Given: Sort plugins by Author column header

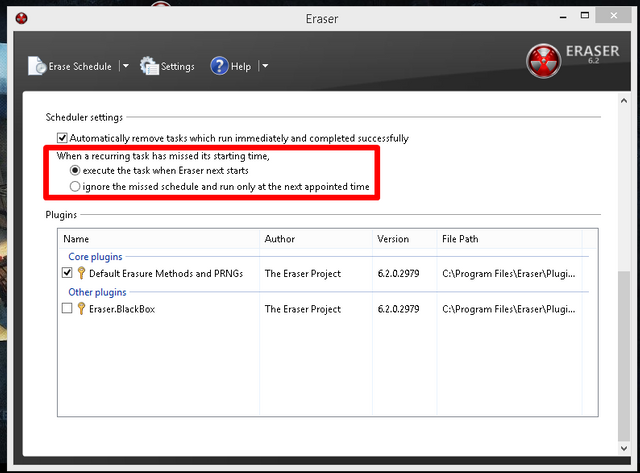Looking at the screenshot, I should click(x=316, y=239).
